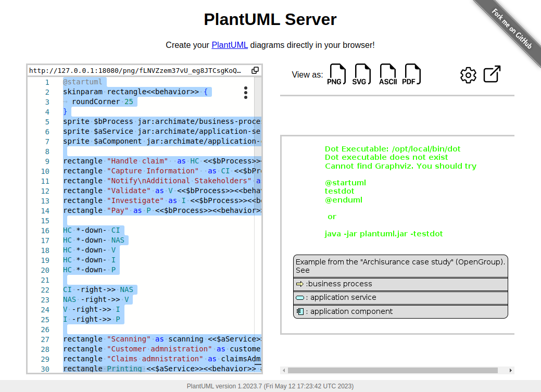Copy the diagram URL with the copy icon

click(255, 70)
